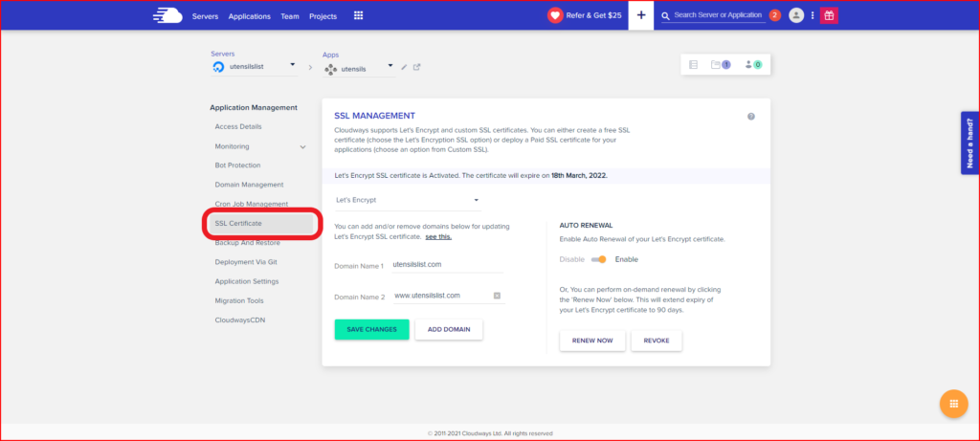Image resolution: width=980 pixels, height=441 pixels.
Task: Click the expiry date 18th March, 2022
Action: pyautogui.click(x=579, y=176)
